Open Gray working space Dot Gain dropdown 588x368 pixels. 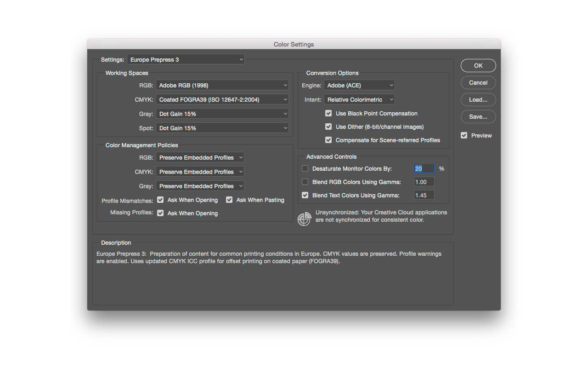tap(222, 114)
